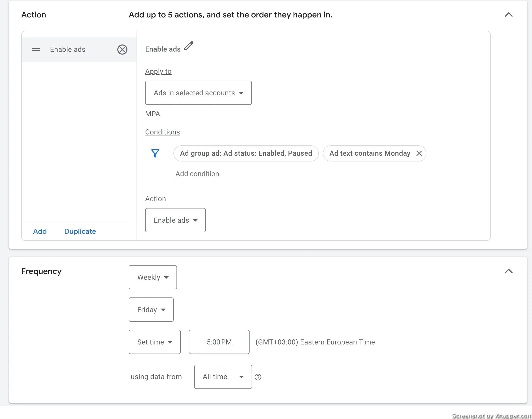
Task: Remove the Ad text contains Monday condition
Action: point(419,153)
